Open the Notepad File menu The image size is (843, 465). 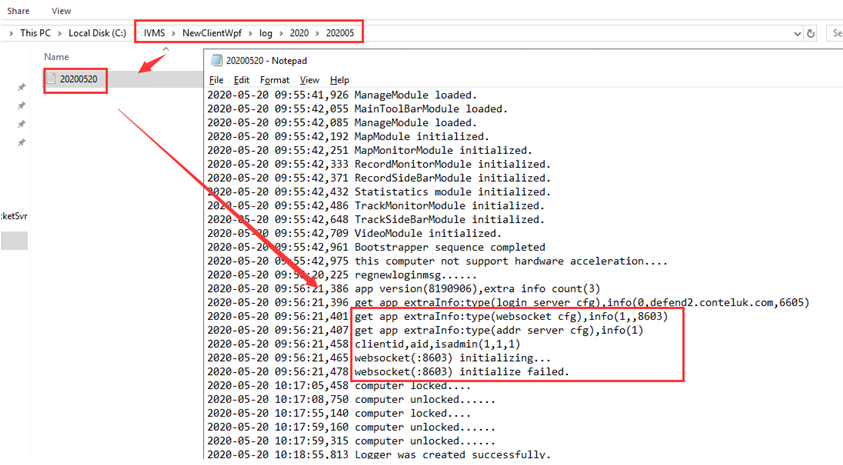click(216, 80)
